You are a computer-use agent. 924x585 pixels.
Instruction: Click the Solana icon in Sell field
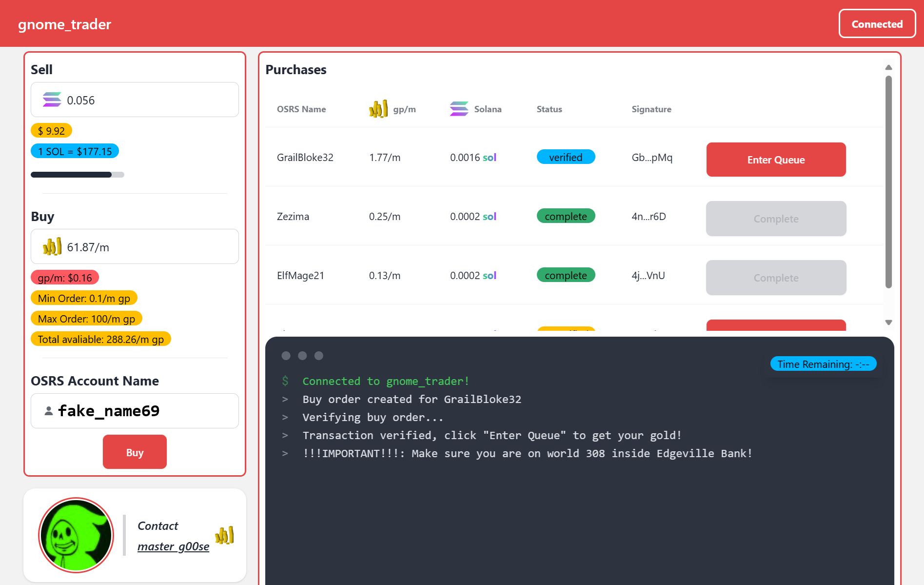[x=52, y=100]
